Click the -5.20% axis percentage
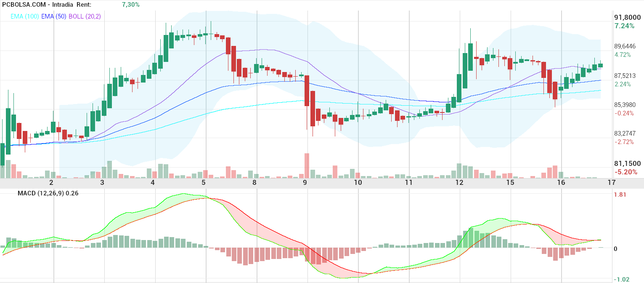Image resolution: width=644 pixels, height=283 pixels. (x=626, y=172)
